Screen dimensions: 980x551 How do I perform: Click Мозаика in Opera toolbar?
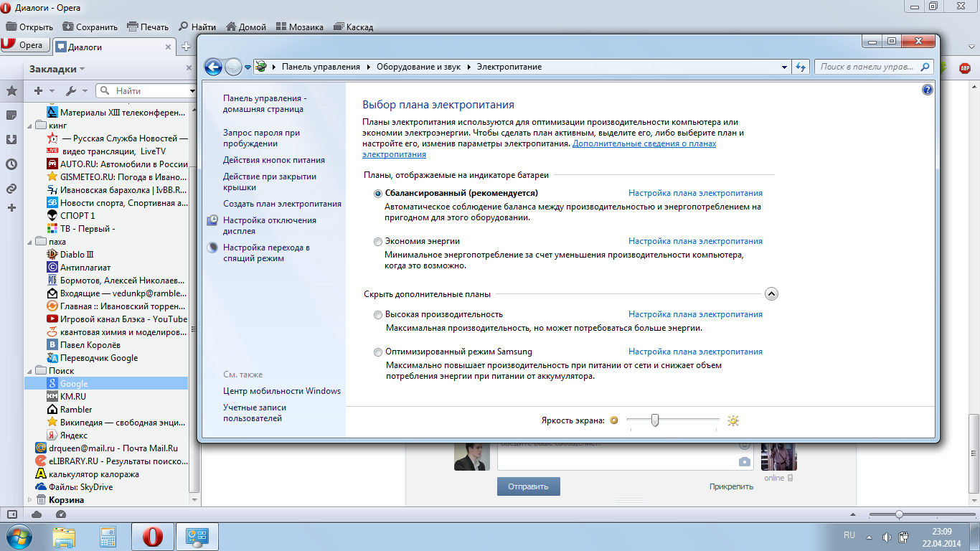click(x=299, y=27)
